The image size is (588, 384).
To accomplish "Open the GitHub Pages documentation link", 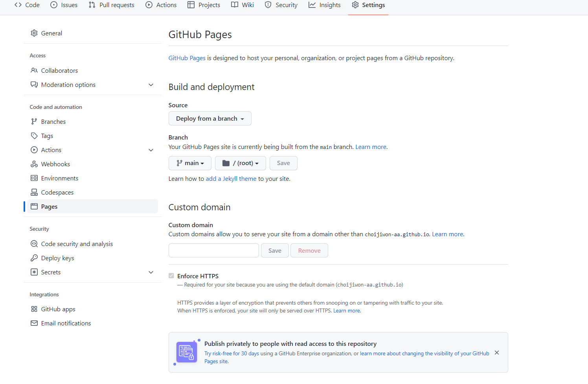I will click(x=187, y=58).
